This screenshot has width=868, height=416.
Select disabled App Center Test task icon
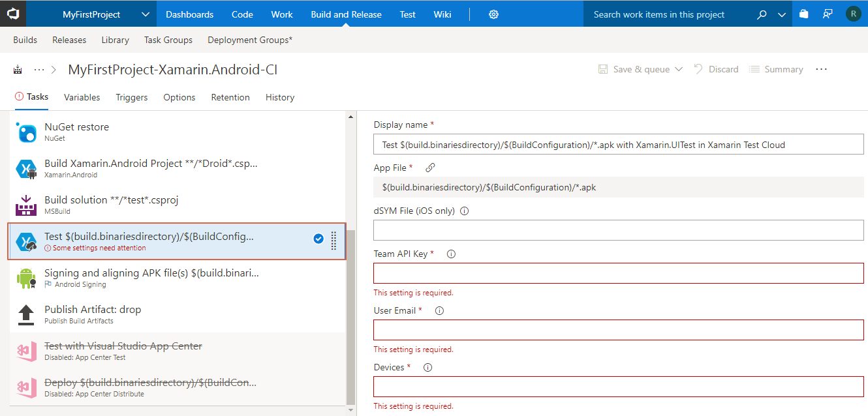(x=26, y=351)
